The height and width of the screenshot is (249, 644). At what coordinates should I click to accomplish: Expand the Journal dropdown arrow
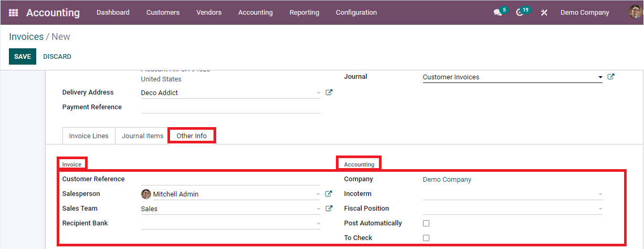point(600,77)
